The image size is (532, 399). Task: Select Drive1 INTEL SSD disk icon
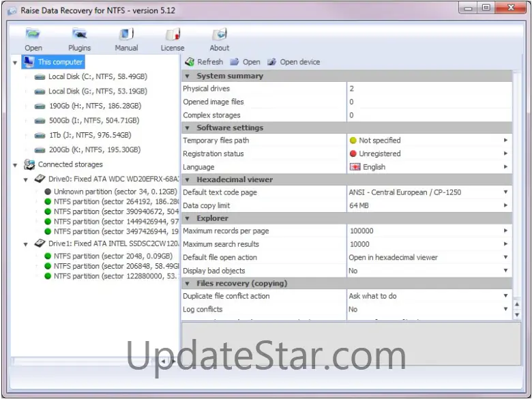click(x=40, y=243)
